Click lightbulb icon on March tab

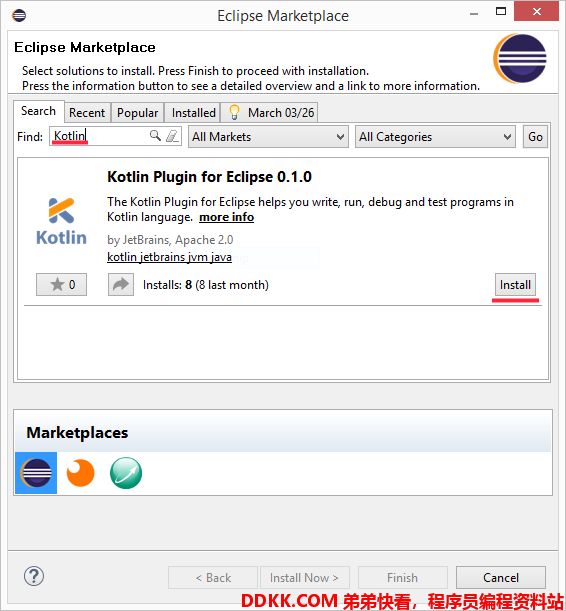coord(234,112)
